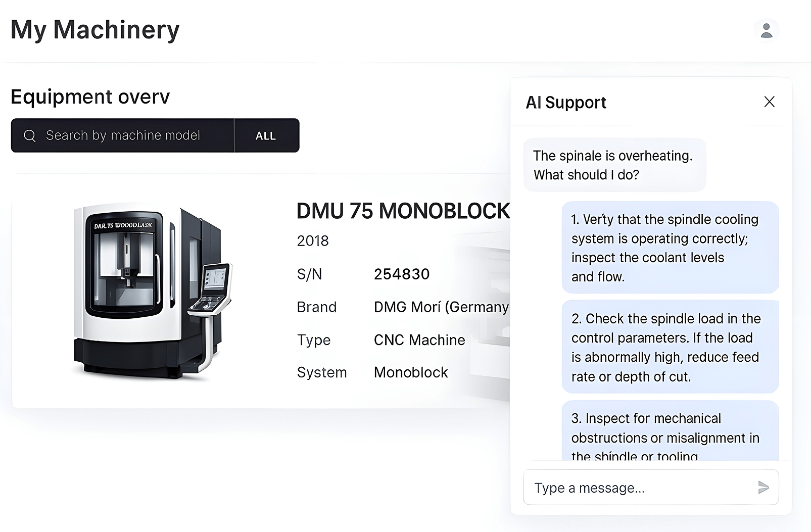
Task: Click the search magnifier icon
Action: (x=29, y=135)
